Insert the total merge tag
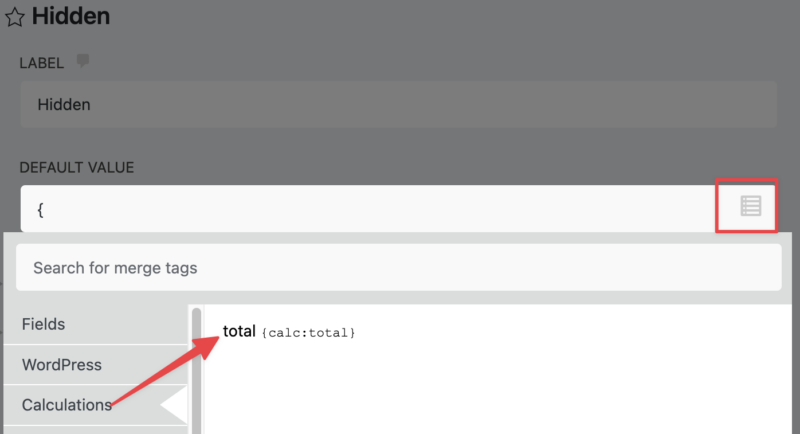The image size is (800, 434). (x=239, y=330)
